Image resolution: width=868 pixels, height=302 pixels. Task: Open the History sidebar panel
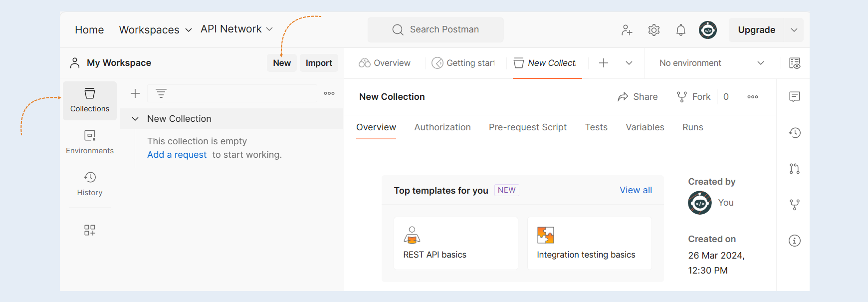click(90, 184)
